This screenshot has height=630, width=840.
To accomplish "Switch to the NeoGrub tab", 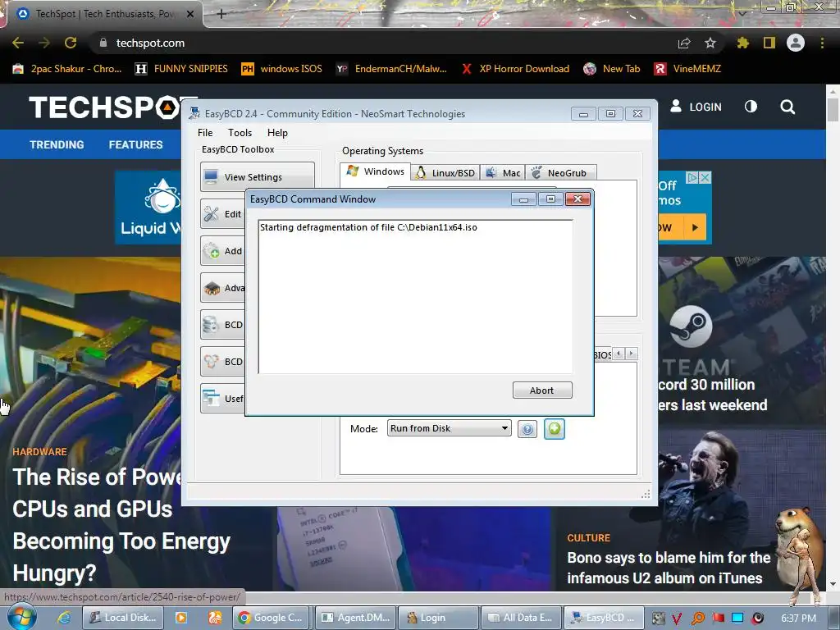I will (x=561, y=172).
